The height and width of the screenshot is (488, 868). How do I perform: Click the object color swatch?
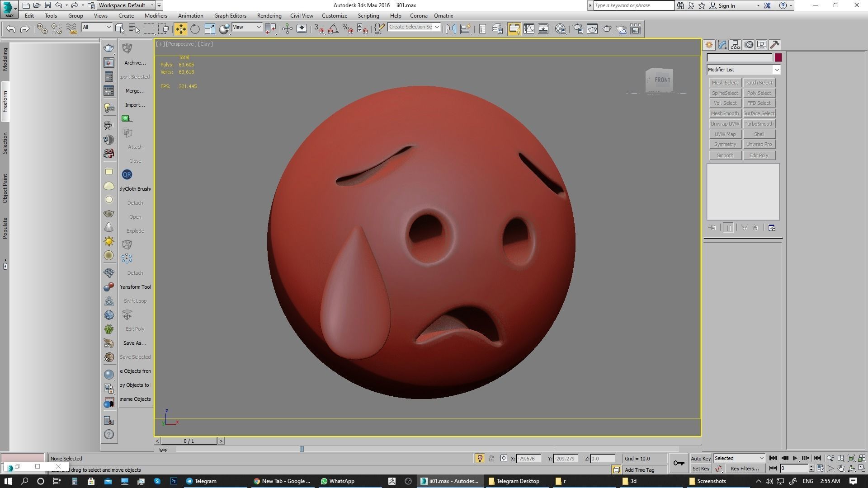[x=778, y=58]
